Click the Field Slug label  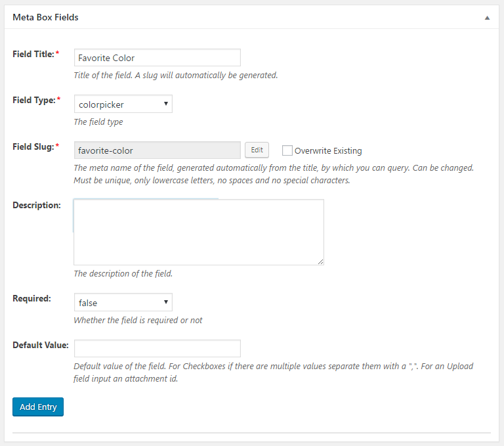[33, 146]
